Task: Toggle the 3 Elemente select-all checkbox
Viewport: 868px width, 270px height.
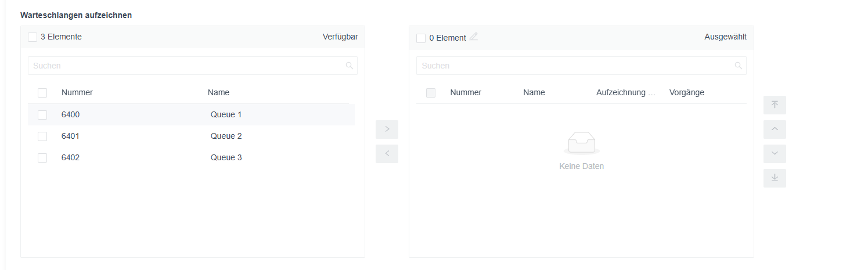Action: tap(33, 37)
